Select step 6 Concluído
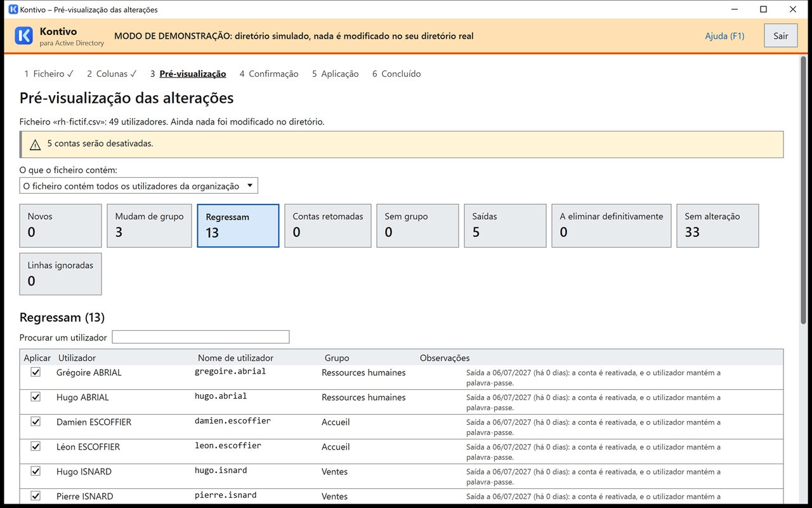Viewport: 812px width, 508px height. coord(396,74)
